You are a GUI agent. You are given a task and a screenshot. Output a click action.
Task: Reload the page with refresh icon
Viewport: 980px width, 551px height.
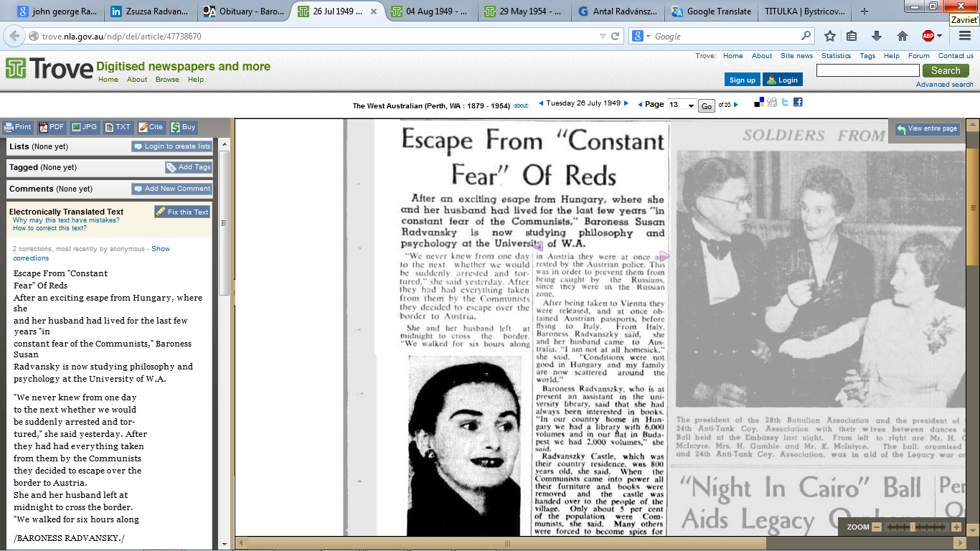pyautogui.click(x=615, y=36)
